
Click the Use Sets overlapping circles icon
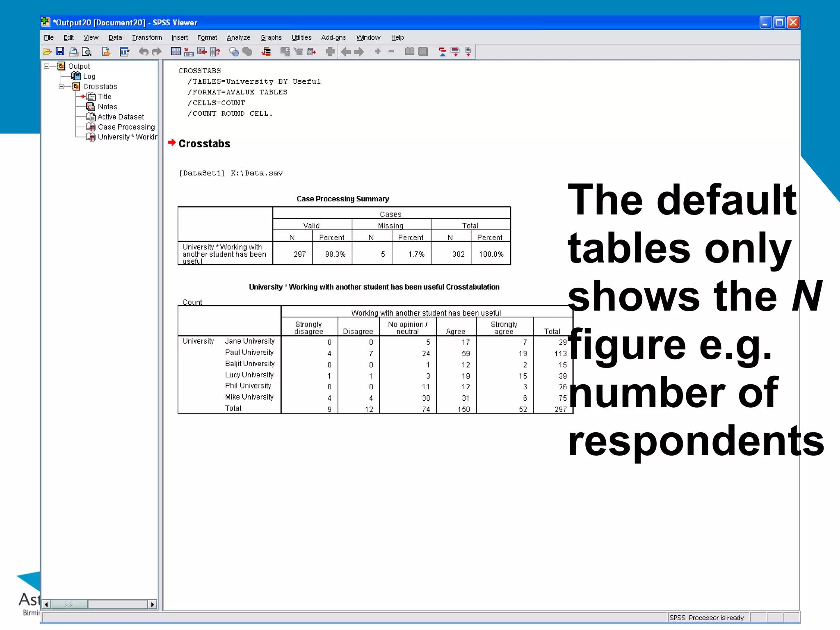234,52
